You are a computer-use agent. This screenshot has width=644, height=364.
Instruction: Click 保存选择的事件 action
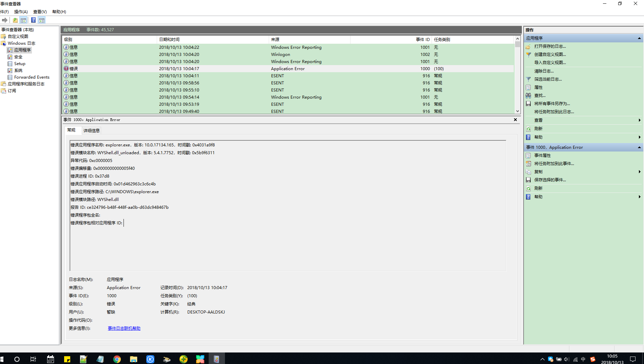(550, 180)
